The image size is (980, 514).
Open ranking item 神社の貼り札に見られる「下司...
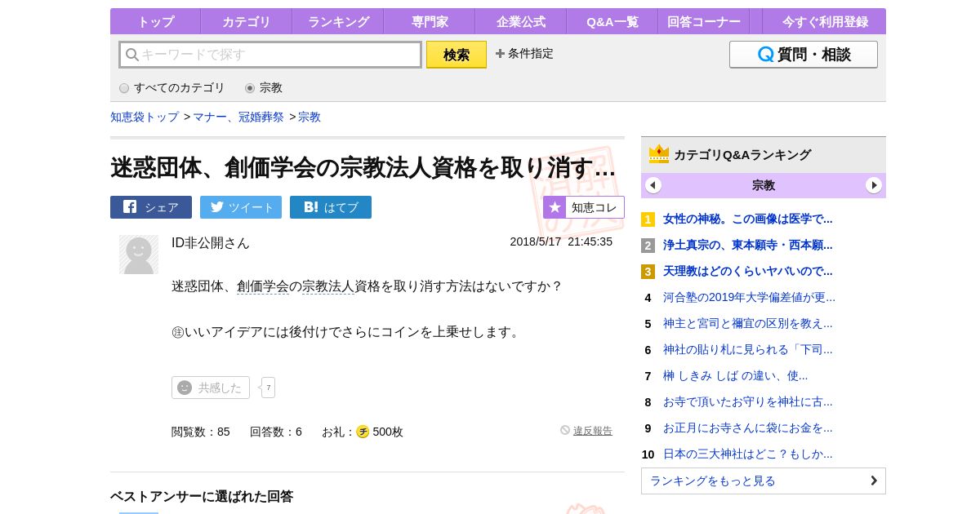pyautogui.click(x=748, y=349)
